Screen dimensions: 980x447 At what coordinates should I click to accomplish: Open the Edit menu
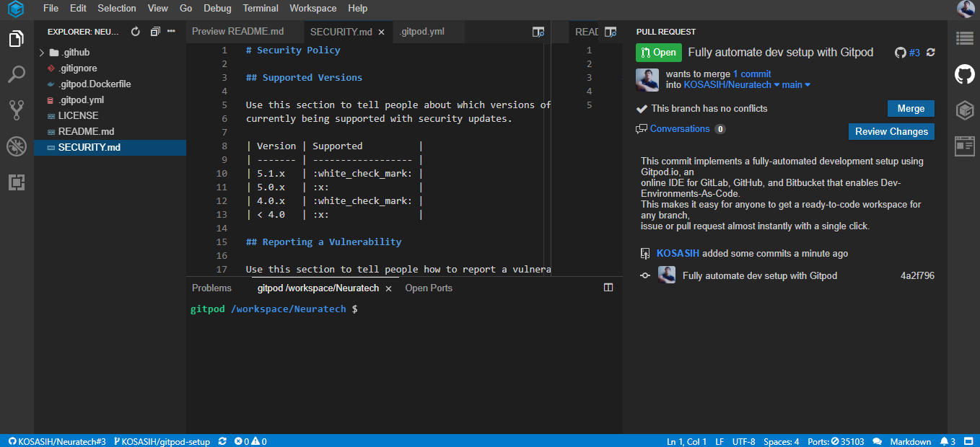(78, 9)
